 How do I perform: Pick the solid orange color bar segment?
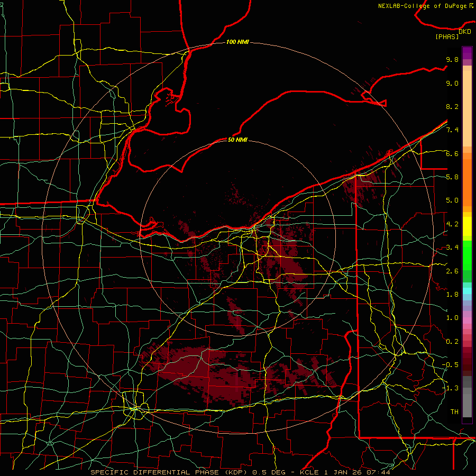point(467,182)
